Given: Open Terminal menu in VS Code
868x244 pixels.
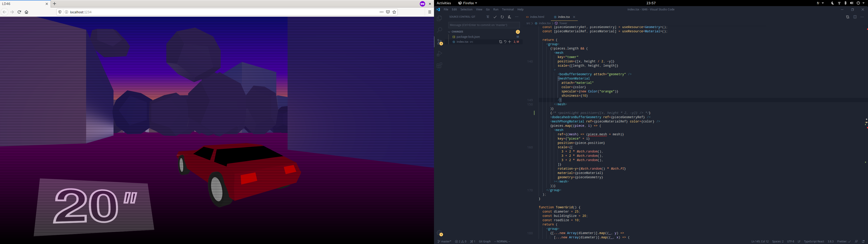Looking at the screenshot, I should pyautogui.click(x=508, y=9).
